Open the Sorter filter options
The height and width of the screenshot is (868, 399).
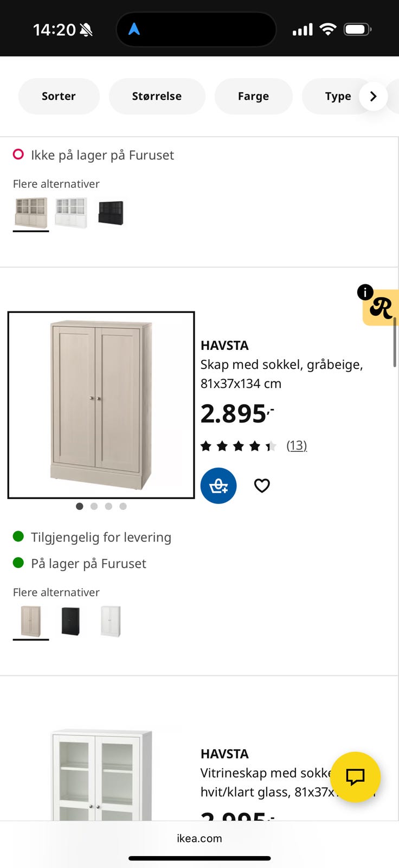click(59, 96)
